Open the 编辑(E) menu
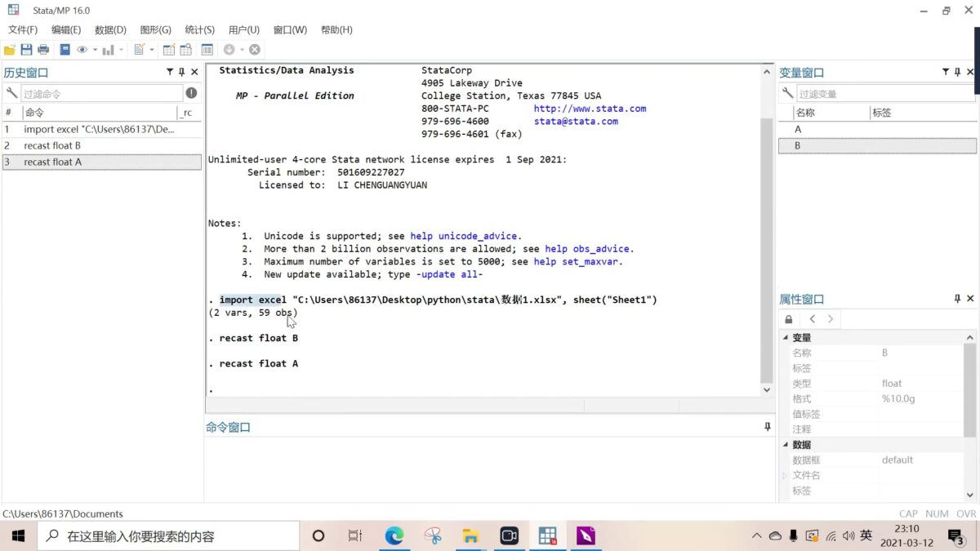The height and width of the screenshot is (551, 980). 66,30
